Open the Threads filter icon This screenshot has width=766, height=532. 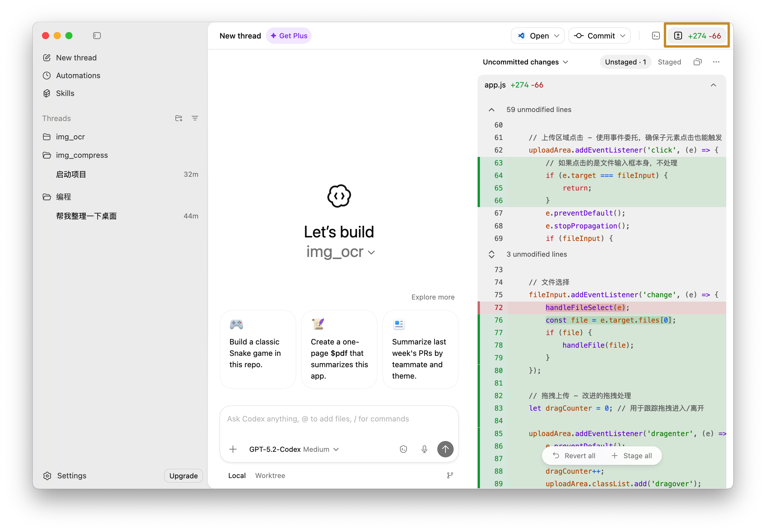tap(195, 118)
